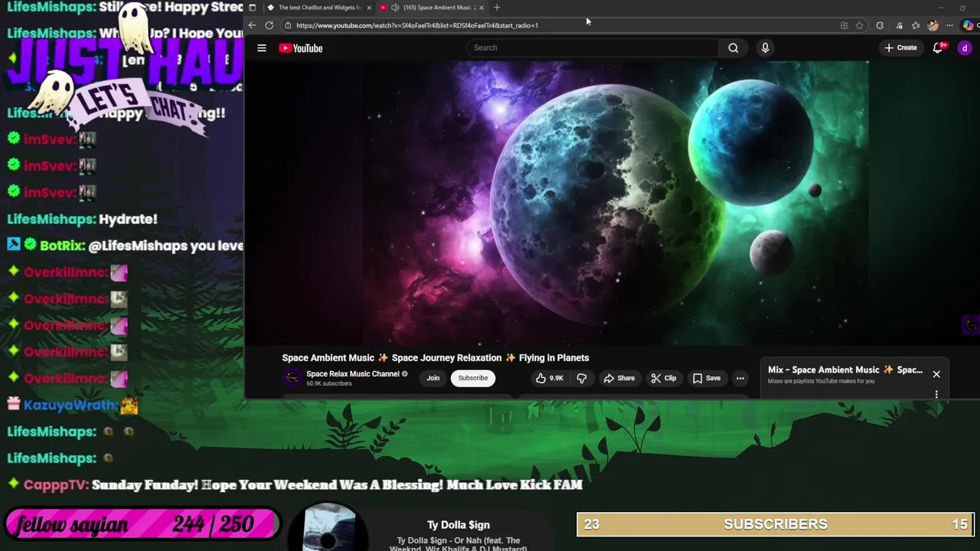Click the Clip button
The height and width of the screenshot is (551, 980).
click(x=663, y=378)
